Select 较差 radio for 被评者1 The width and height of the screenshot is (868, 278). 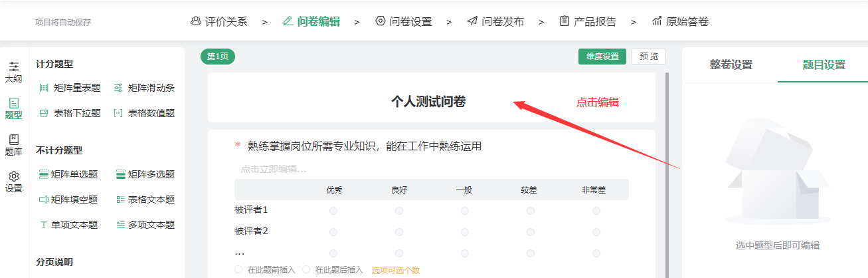point(531,210)
